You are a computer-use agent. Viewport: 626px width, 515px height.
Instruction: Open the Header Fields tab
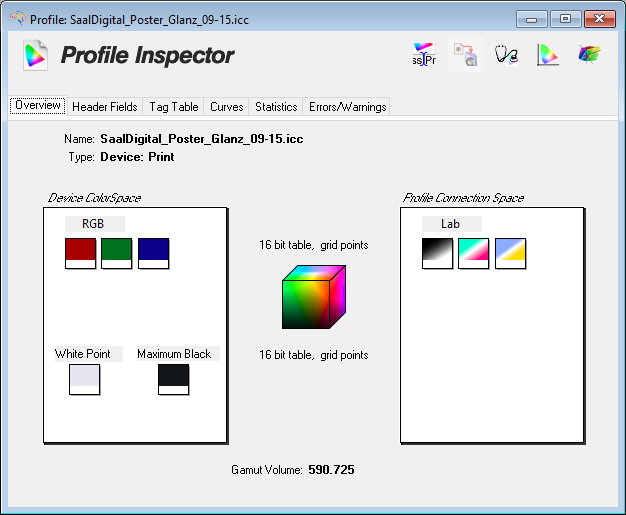point(105,107)
